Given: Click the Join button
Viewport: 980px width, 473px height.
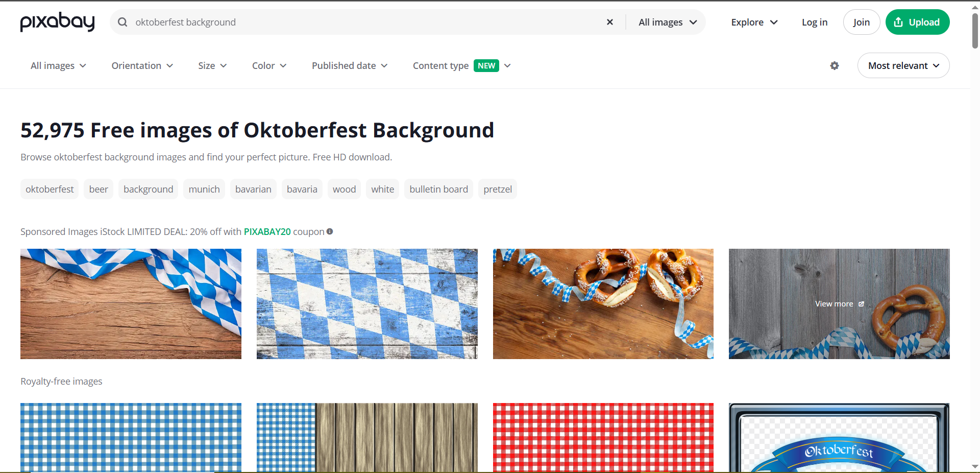Looking at the screenshot, I should click(861, 22).
